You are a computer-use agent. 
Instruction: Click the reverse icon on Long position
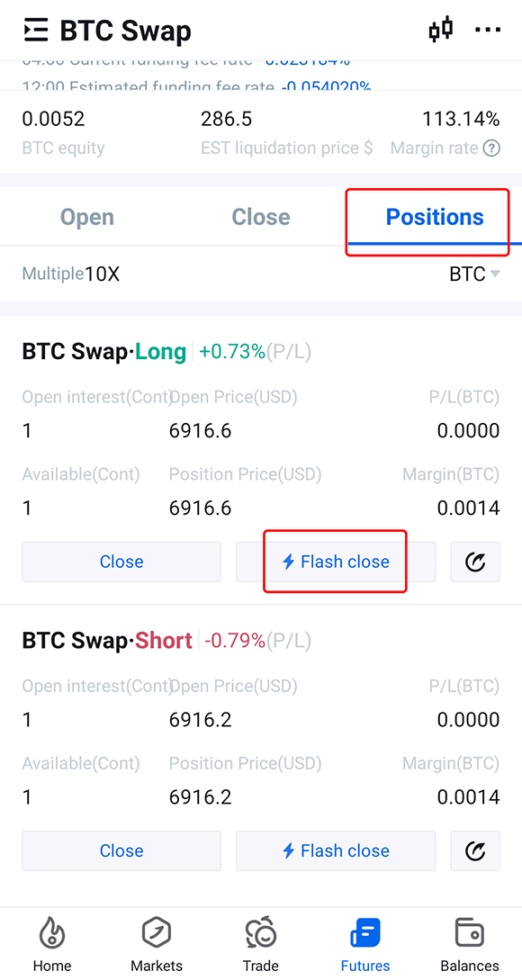click(x=475, y=562)
